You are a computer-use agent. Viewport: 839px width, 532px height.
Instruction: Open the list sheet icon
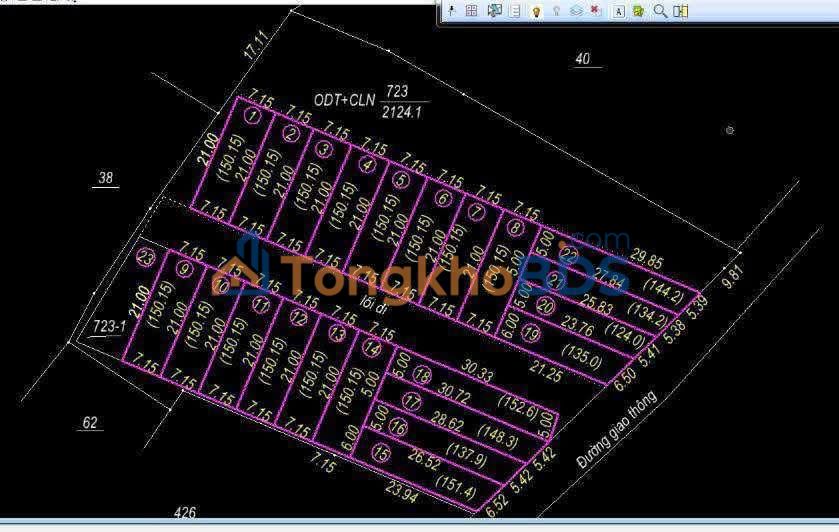[515, 11]
